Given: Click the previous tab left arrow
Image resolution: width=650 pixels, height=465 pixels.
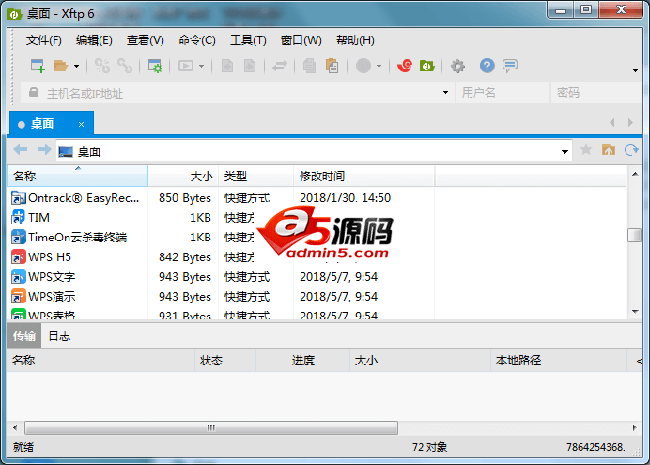Looking at the screenshot, I should click(x=612, y=123).
